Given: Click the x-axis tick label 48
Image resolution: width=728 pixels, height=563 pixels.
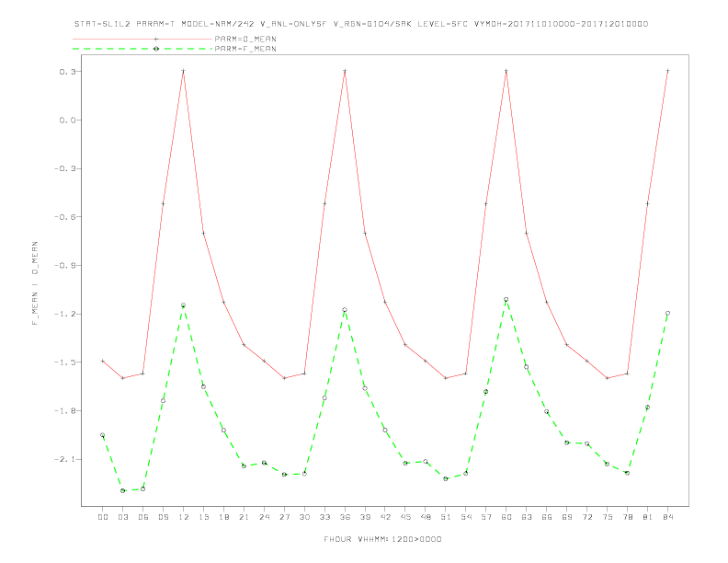Looking at the screenshot, I should [x=426, y=517].
